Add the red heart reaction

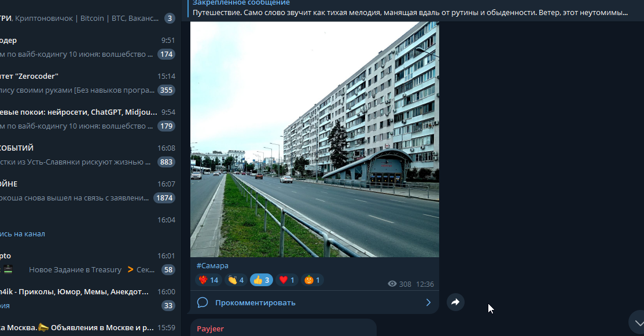(x=286, y=280)
